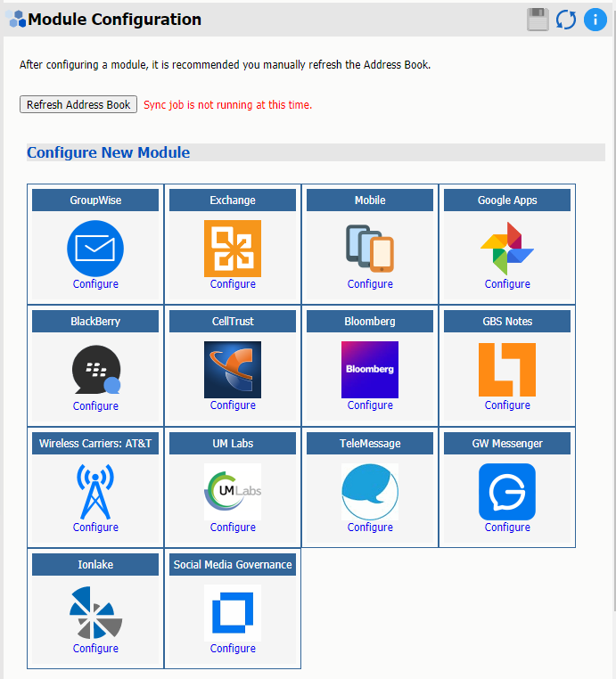Follow the Configure link under GW Messenger

click(507, 528)
